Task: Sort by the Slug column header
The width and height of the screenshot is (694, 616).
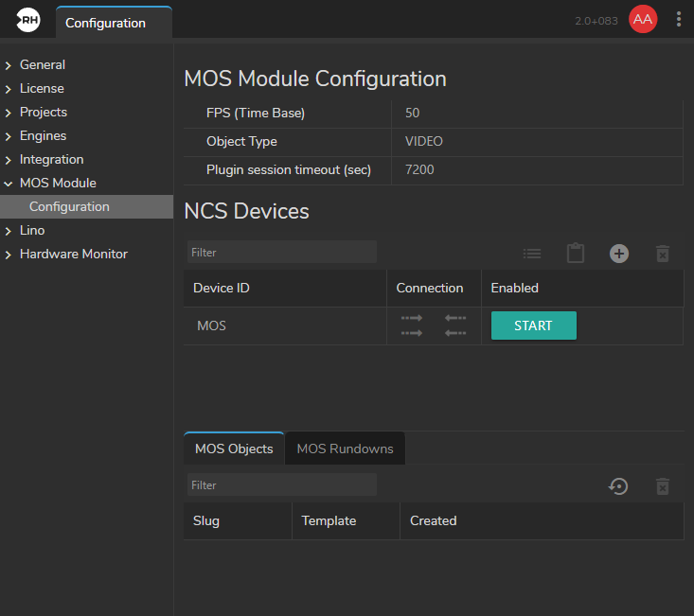Action: (x=206, y=520)
